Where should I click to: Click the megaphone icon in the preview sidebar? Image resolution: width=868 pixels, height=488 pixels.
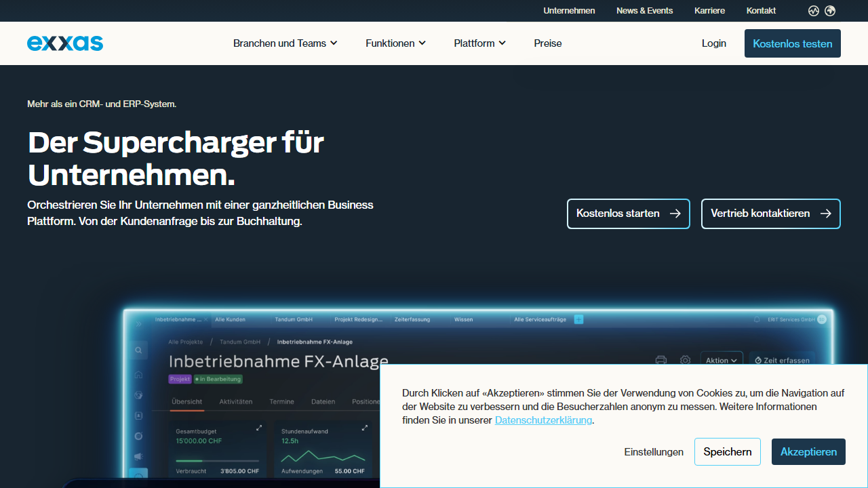click(x=138, y=457)
